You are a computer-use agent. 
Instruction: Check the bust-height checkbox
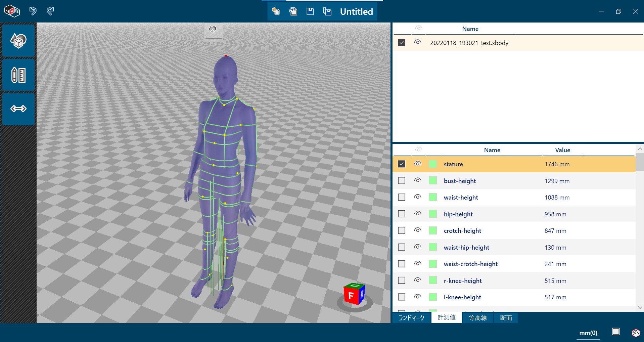[x=402, y=180]
